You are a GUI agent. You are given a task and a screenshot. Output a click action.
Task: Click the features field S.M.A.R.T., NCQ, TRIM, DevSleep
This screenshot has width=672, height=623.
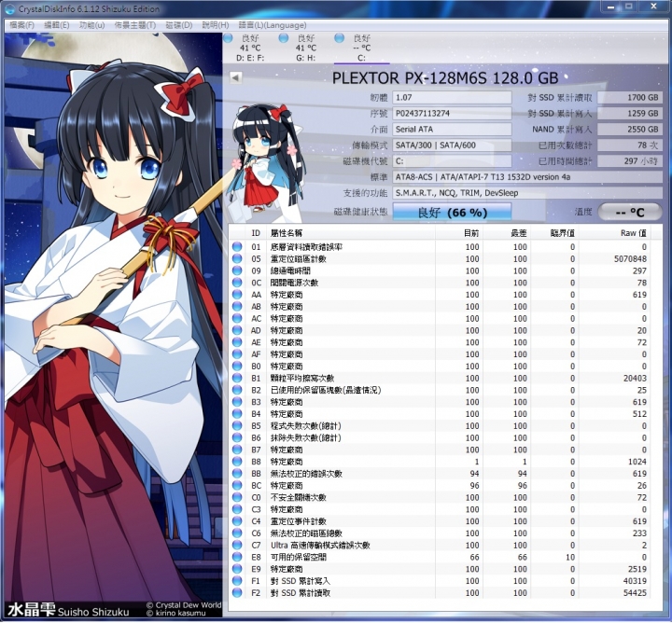pos(527,193)
